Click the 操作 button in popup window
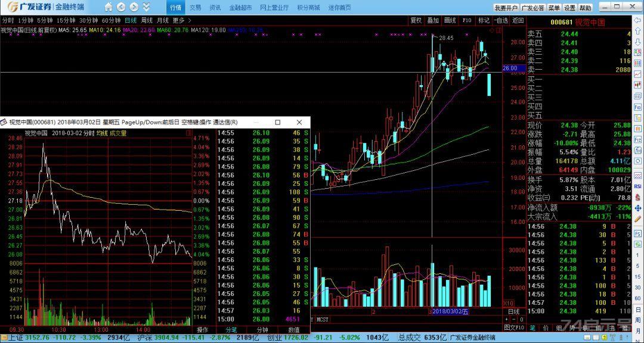 203,329
